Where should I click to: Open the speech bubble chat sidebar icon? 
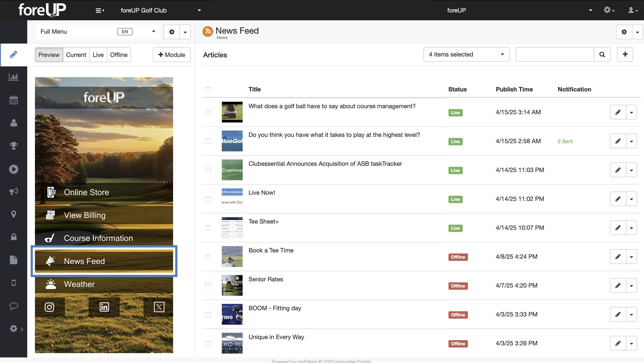pos(14,306)
